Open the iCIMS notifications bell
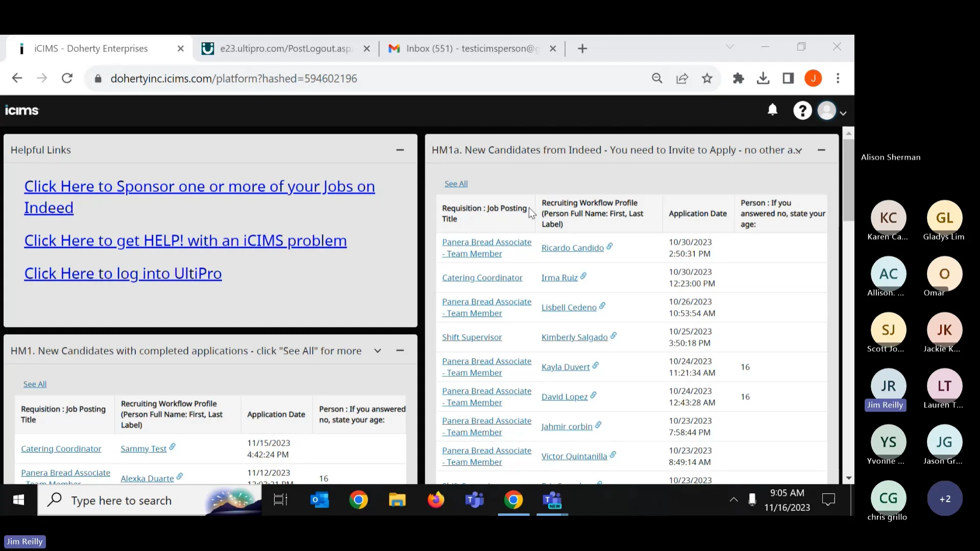This screenshot has height=551, width=980. [772, 110]
